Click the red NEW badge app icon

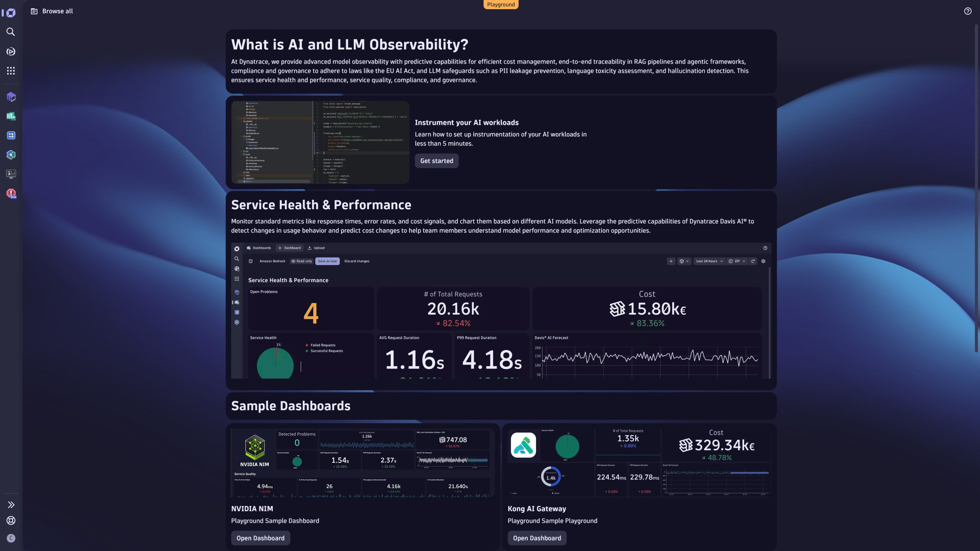[11, 194]
